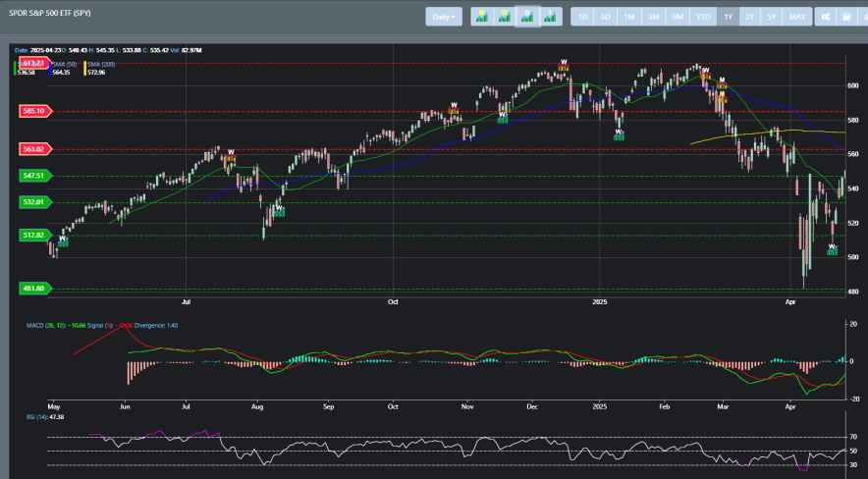This screenshot has height=479, width=868.
Task: Click the yellow W marker at December peak
Action: pos(564,65)
